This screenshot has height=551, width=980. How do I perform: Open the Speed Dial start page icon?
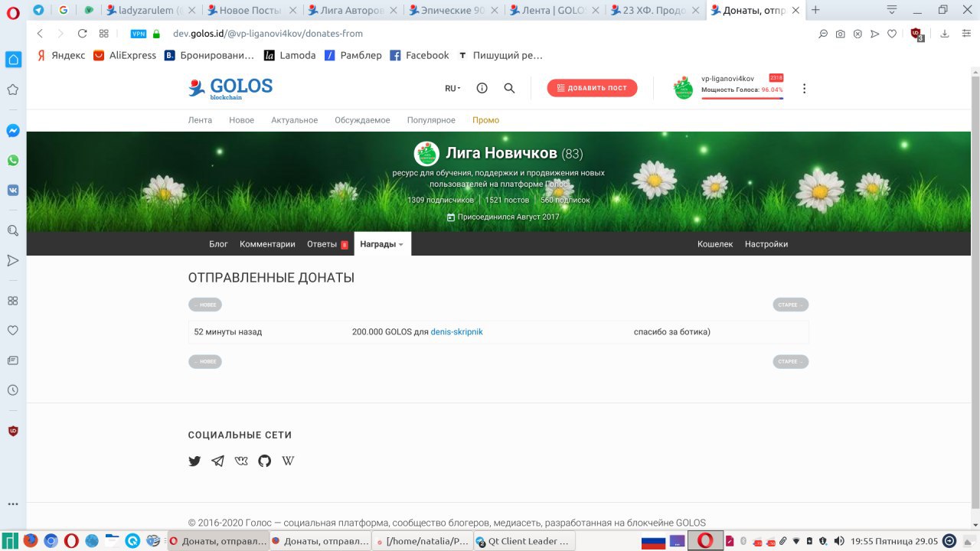click(103, 34)
